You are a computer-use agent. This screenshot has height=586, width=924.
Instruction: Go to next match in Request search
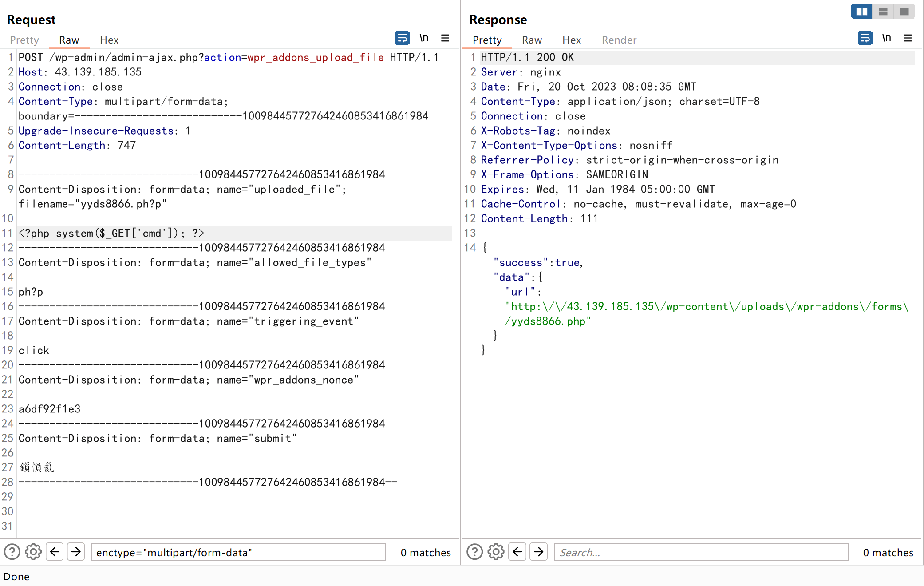click(76, 552)
